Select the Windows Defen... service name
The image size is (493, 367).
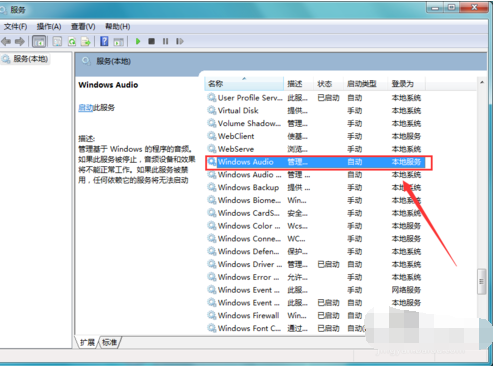pos(249,251)
